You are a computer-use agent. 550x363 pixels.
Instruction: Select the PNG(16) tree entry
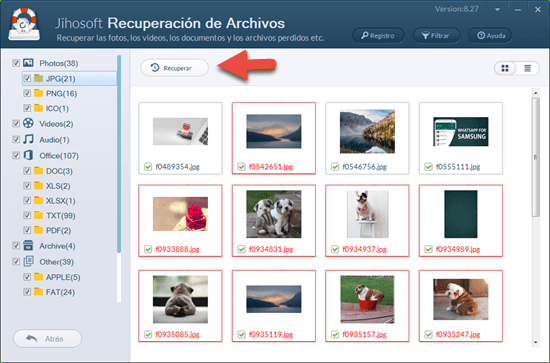[61, 93]
